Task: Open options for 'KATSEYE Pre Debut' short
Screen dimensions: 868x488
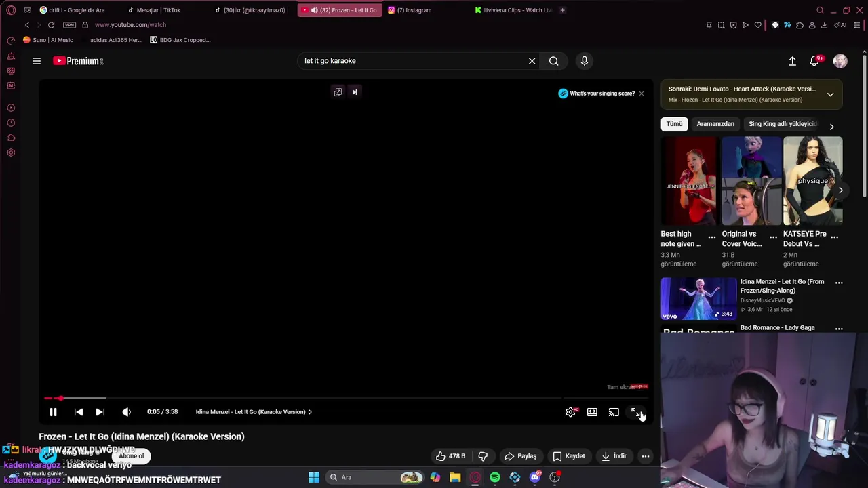Action: (835, 237)
